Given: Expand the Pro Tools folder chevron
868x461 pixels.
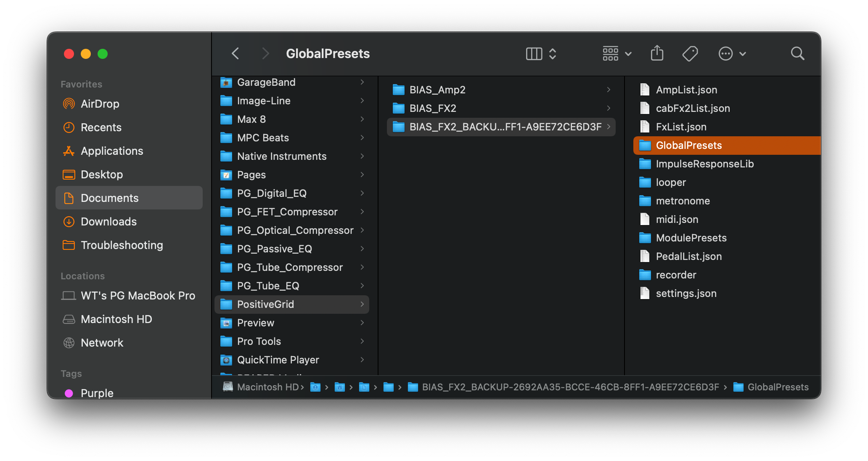Looking at the screenshot, I should click(x=362, y=341).
